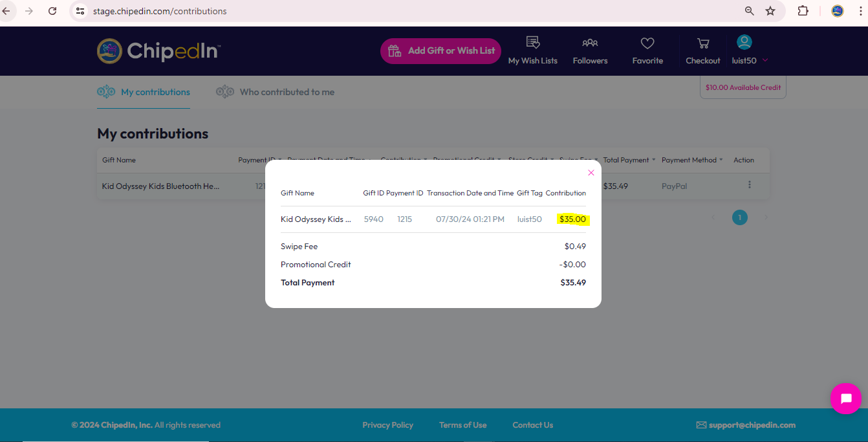
Task: Open My Wish Lists icon
Action: (533, 43)
